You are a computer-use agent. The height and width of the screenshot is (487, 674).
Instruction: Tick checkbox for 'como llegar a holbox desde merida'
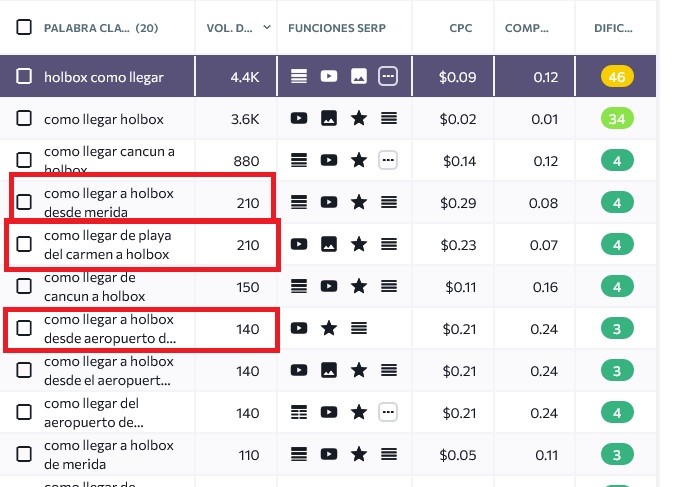[x=24, y=202]
